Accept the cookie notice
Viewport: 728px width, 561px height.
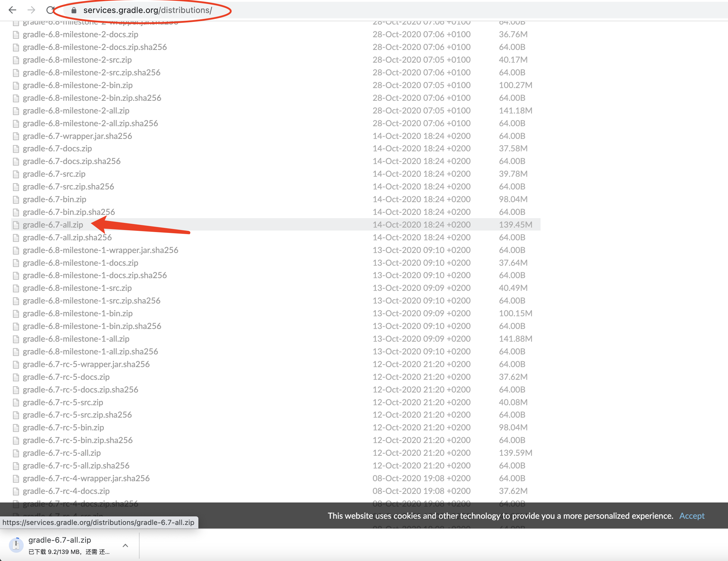(x=692, y=516)
